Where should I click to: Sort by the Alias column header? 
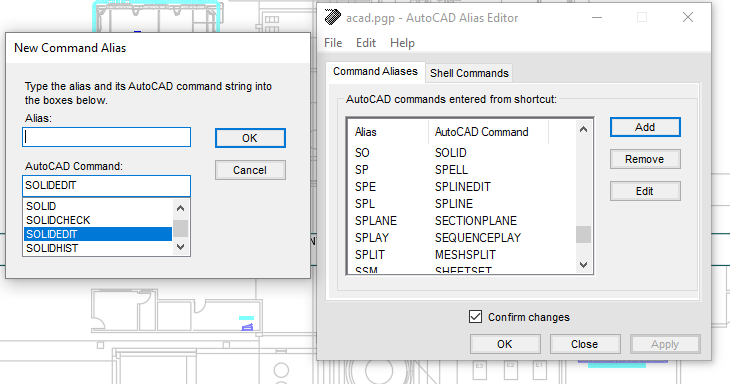pyautogui.click(x=388, y=132)
